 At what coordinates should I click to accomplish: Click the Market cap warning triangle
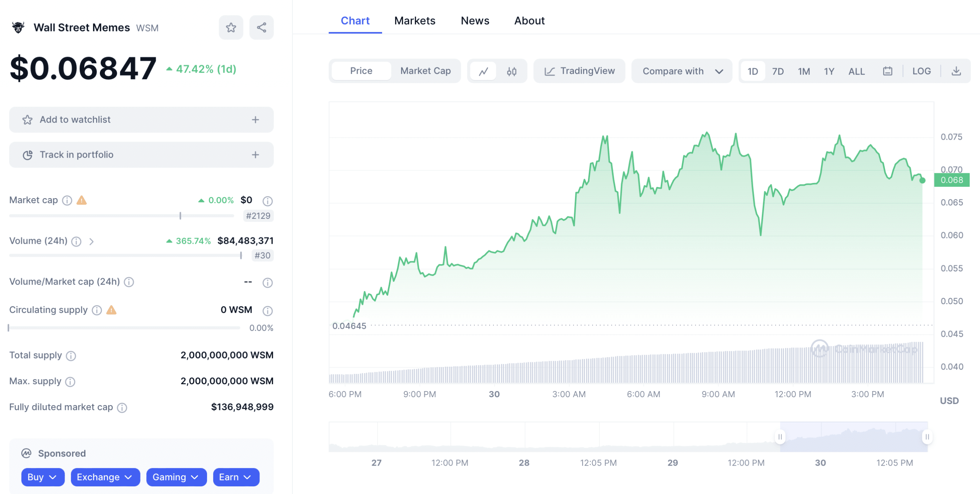pyautogui.click(x=82, y=200)
